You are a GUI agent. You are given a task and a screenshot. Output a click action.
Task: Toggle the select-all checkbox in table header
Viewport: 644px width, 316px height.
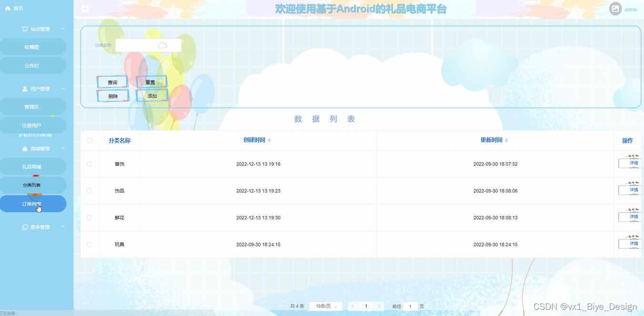point(90,141)
